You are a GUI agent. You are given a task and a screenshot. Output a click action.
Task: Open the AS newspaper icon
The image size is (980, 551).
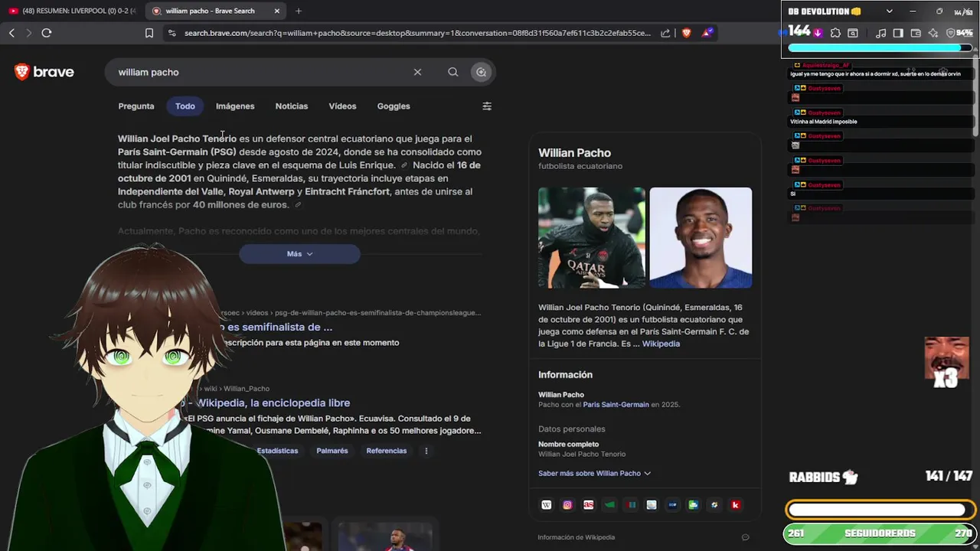tap(588, 505)
